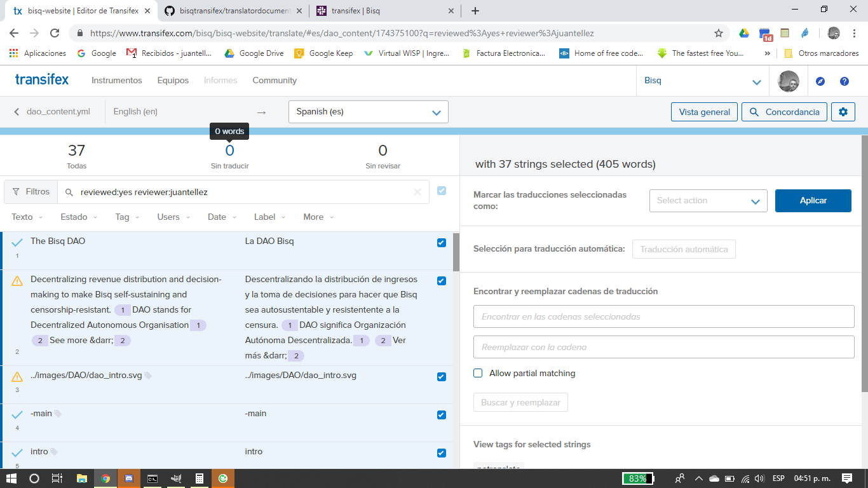This screenshot has width=868, height=488.
Task: Expand the Texto filter menu
Action: pyautogui.click(x=27, y=217)
